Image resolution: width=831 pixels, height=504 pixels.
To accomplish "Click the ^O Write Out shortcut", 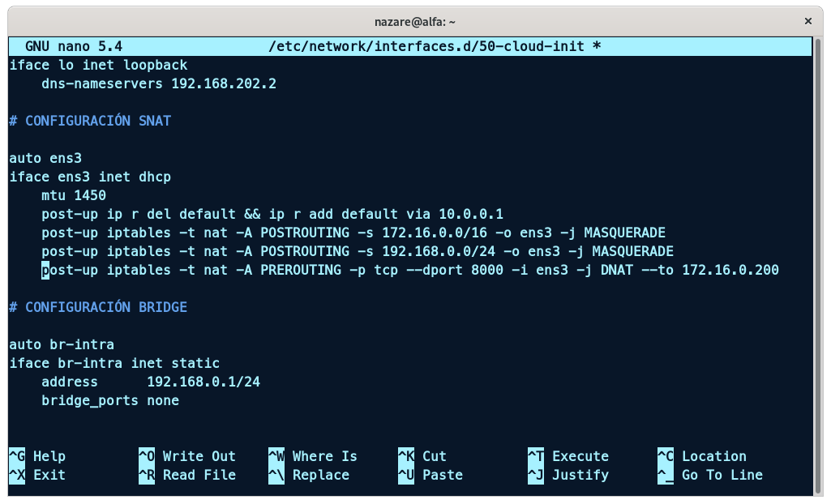I will [x=186, y=456].
